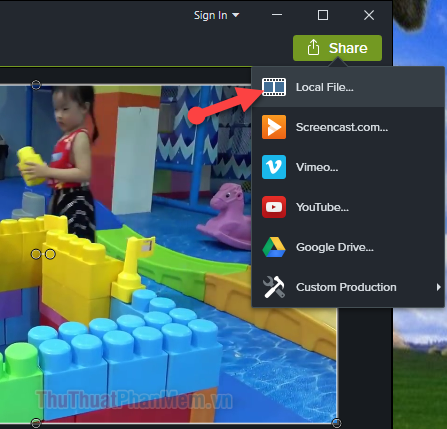Choose YouTube... as share destination
447x429 pixels.
click(x=348, y=207)
